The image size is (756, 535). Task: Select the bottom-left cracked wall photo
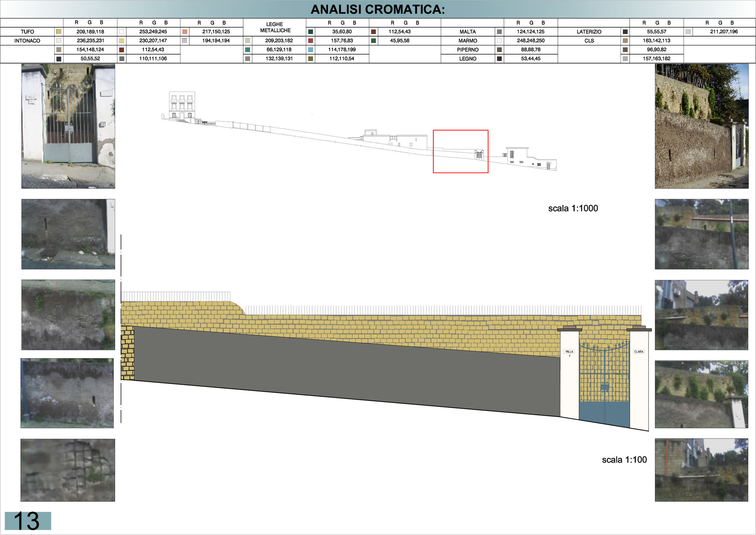click(68, 470)
